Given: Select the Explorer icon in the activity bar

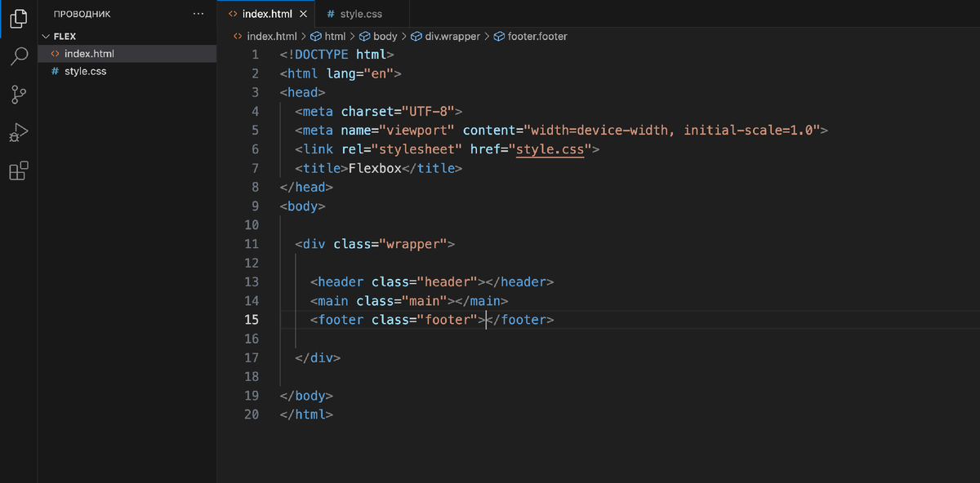Looking at the screenshot, I should [x=18, y=20].
